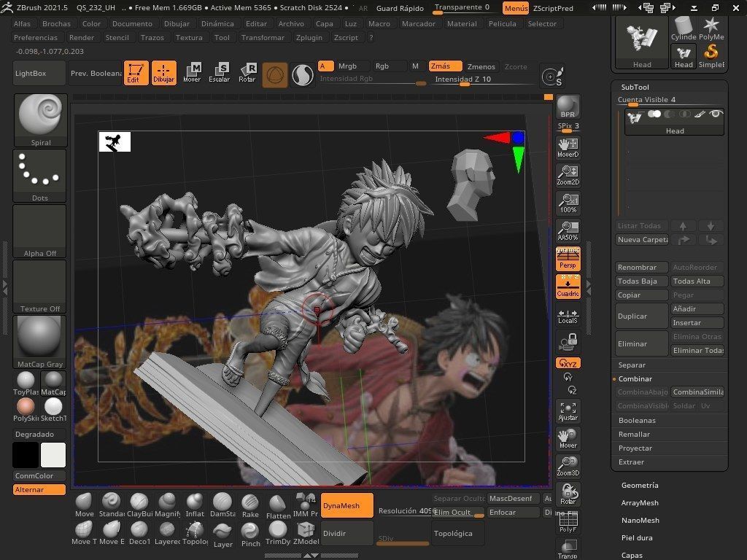Image resolution: width=747 pixels, height=560 pixels.
Task: Click the Renombrar button
Action: 642,267
